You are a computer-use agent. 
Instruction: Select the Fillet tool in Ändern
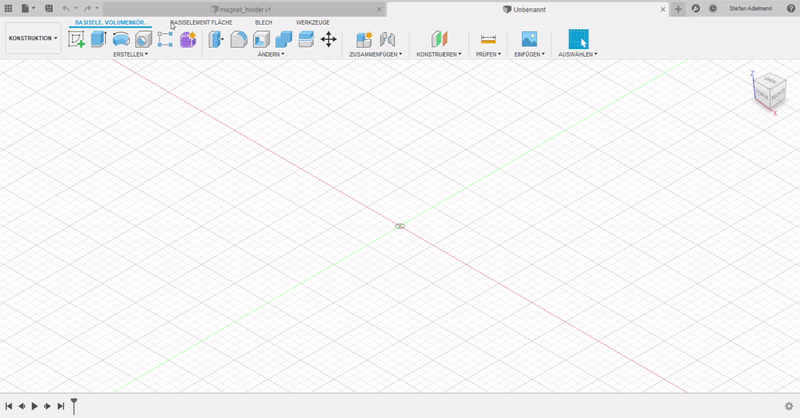tap(239, 40)
